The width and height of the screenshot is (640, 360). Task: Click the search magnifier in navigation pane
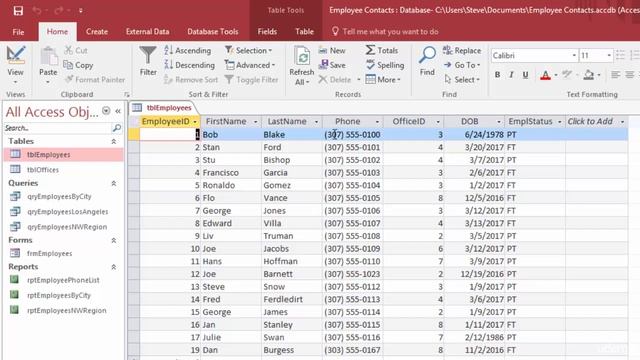116,128
